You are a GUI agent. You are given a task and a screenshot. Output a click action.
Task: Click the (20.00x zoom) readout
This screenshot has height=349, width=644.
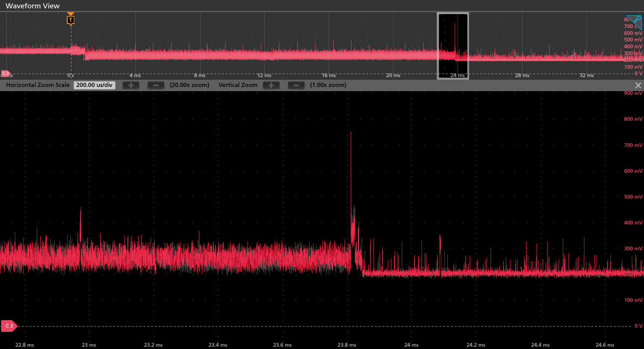point(189,85)
